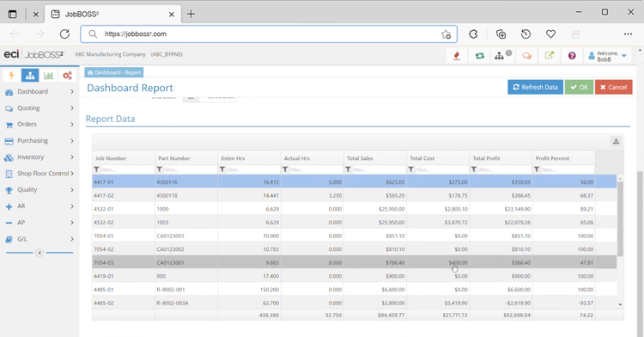Close the JobBOSS² browser tab
The image size is (644, 337).
click(x=172, y=15)
